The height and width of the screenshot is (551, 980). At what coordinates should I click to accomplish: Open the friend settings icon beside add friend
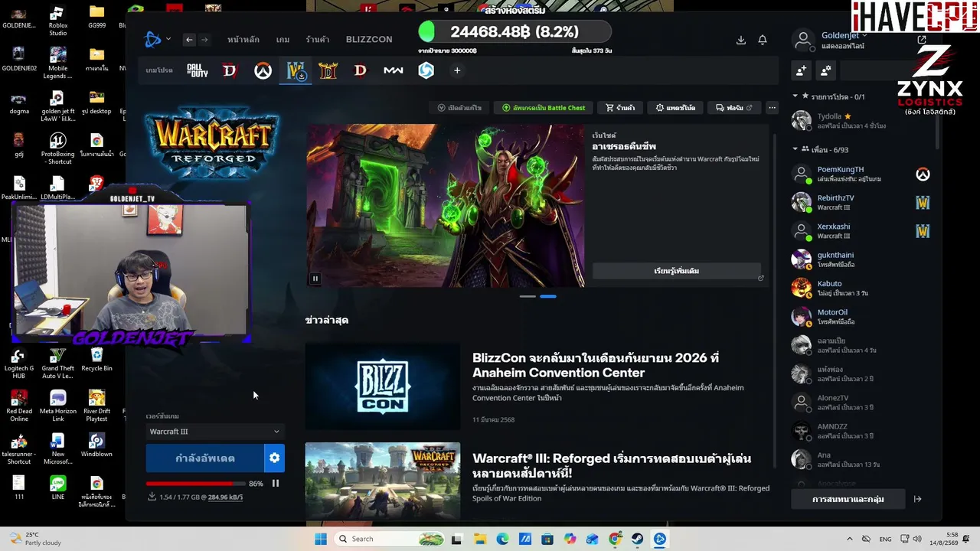tap(825, 70)
